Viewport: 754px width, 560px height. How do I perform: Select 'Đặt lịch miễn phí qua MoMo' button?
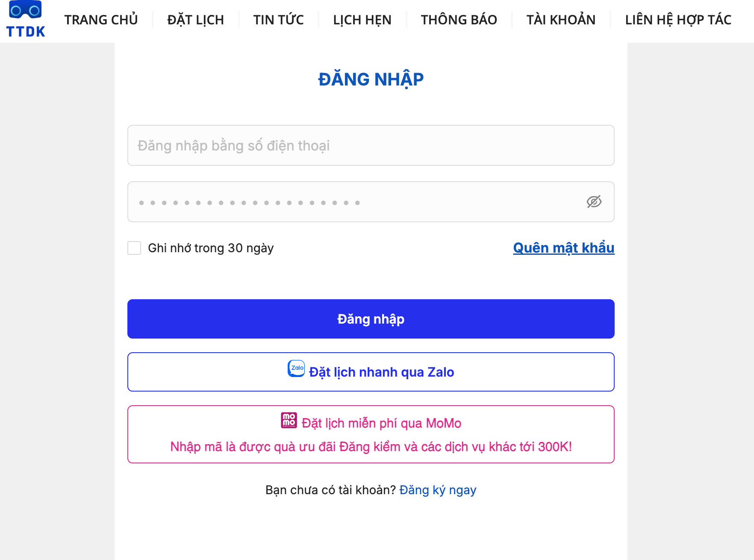[371, 434]
